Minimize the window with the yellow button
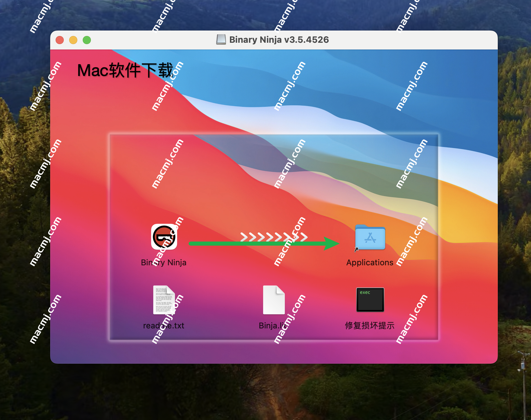This screenshot has width=531, height=420. [x=73, y=40]
